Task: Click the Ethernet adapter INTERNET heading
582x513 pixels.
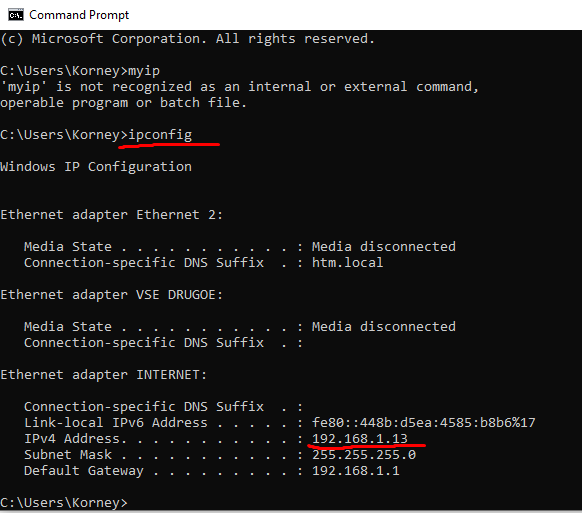Action: point(104,375)
